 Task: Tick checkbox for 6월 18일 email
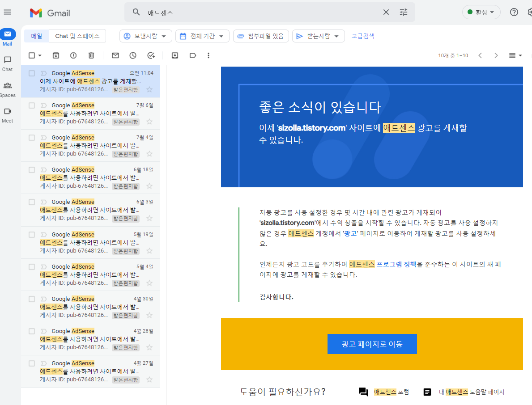(32, 170)
